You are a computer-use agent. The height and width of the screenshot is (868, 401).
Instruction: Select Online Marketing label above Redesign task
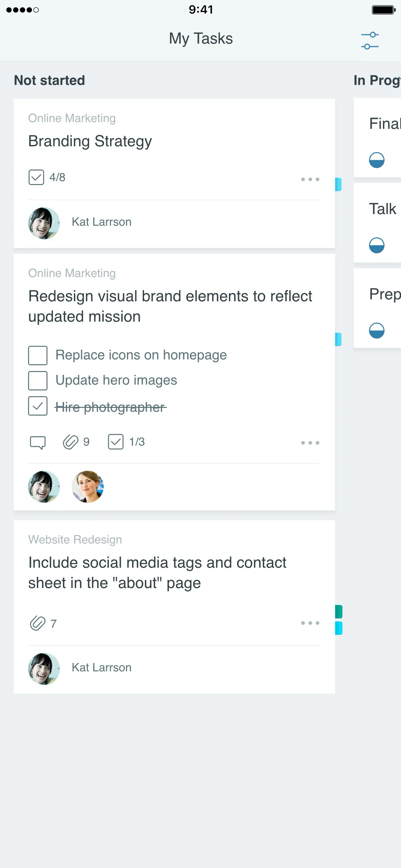point(72,273)
